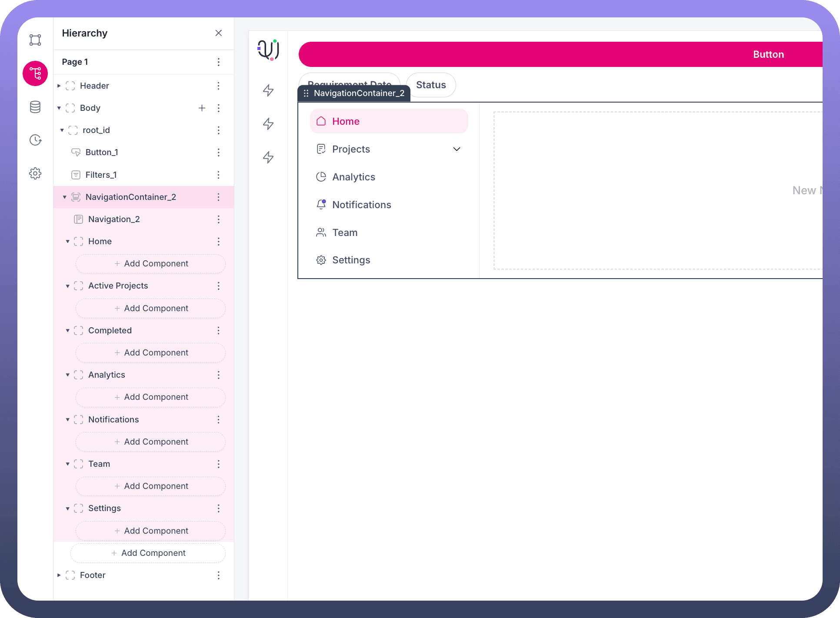This screenshot has height=618, width=840.
Task: Click the top lightning bolt action icon
Action: click(x=268, y=90)
